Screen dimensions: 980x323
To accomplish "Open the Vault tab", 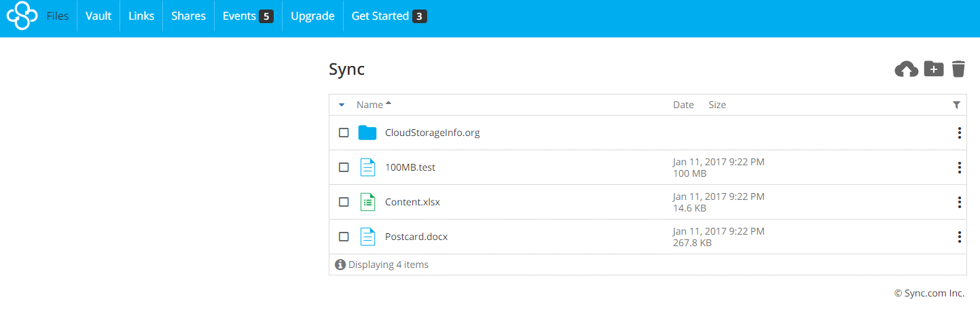I will click(98, 16).
